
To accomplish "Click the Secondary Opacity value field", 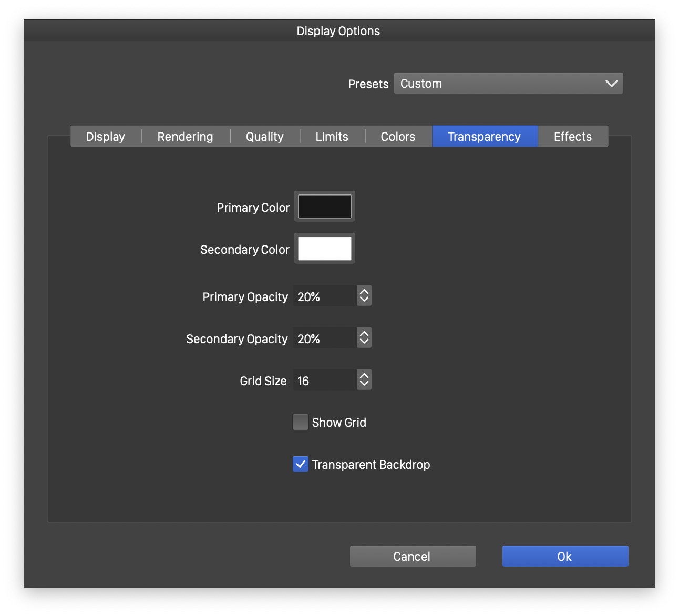I will (324, 338).
